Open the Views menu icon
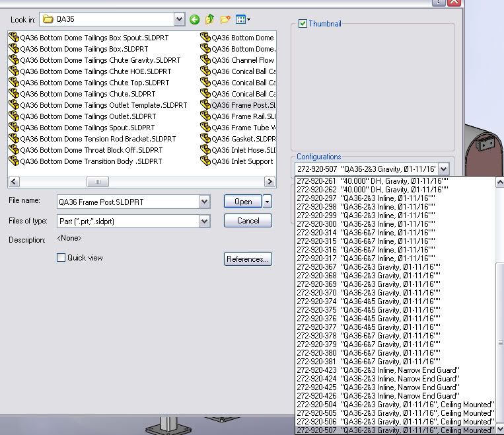The height and width of the screenshot is (435, 504). [x=243, y=19]
